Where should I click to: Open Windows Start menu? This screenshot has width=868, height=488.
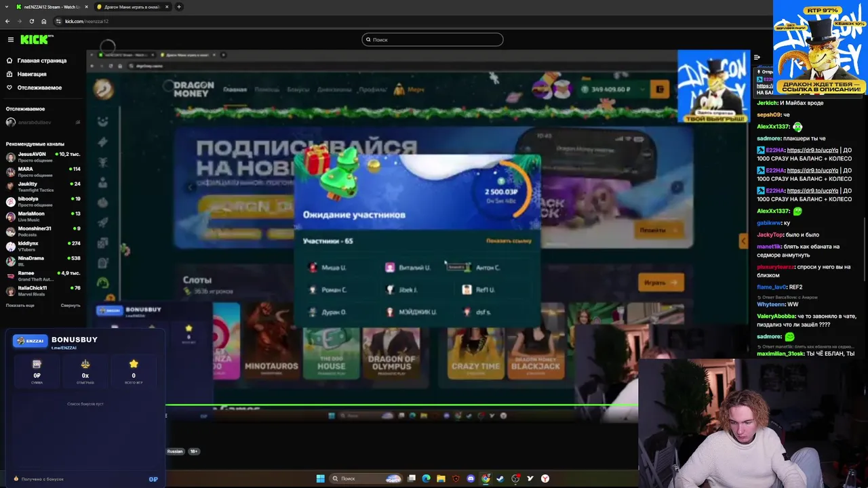pyautogui.click(x=320, y=479)
